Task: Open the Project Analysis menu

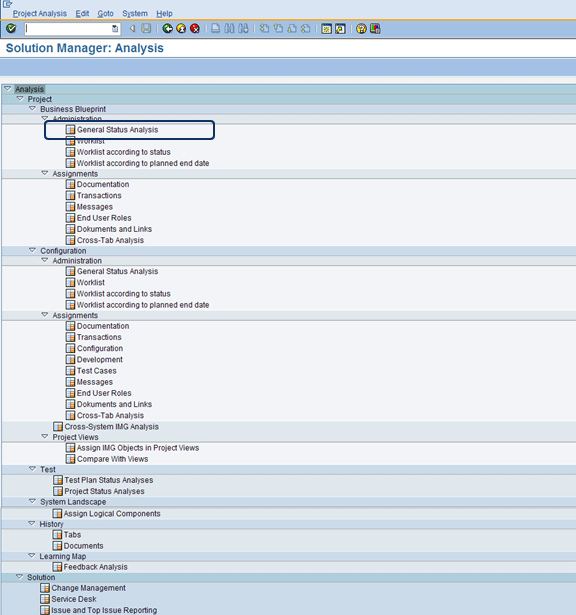Action: click(x=40, y=13)
